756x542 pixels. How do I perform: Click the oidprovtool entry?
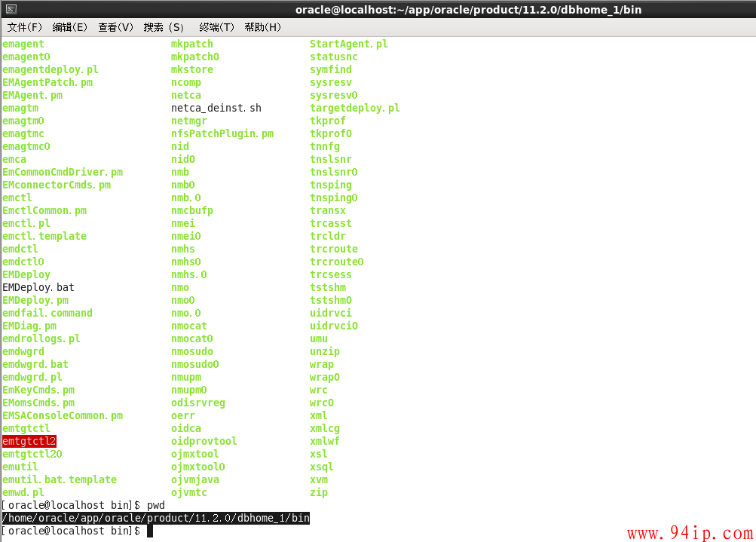click(204, 441)
